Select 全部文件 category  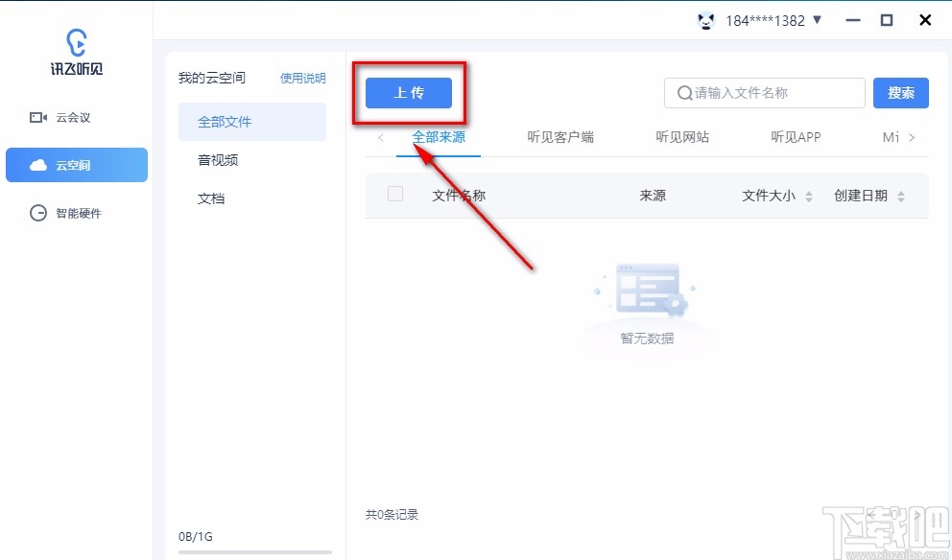252,122
